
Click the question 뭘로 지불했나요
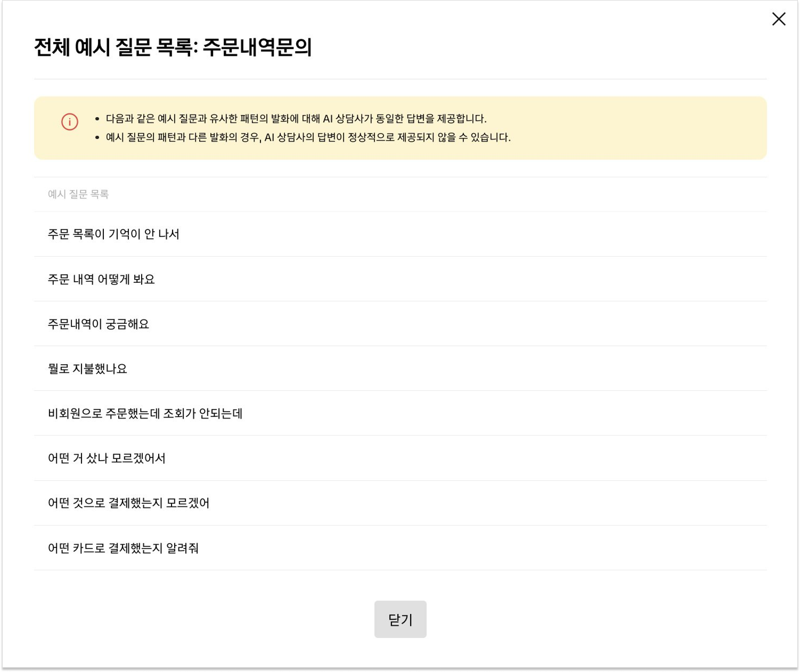(x=87, y=369)
